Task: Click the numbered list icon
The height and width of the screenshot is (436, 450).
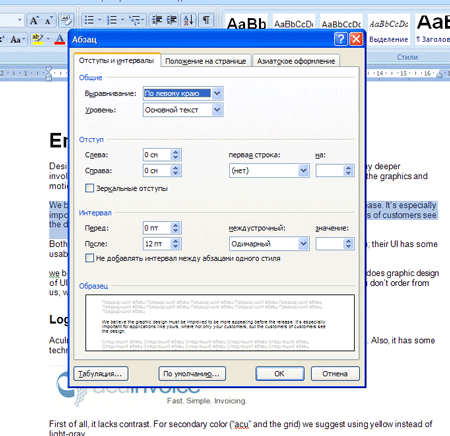Action: 112,20
